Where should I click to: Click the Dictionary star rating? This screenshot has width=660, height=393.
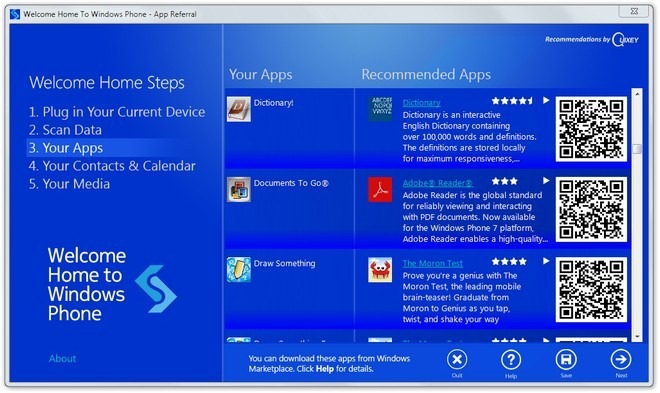pos(512,101)
